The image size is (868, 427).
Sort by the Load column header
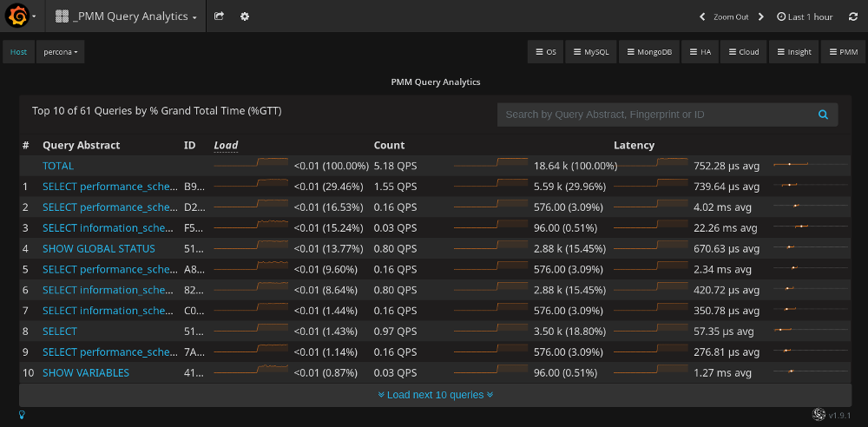pos(226,146)
